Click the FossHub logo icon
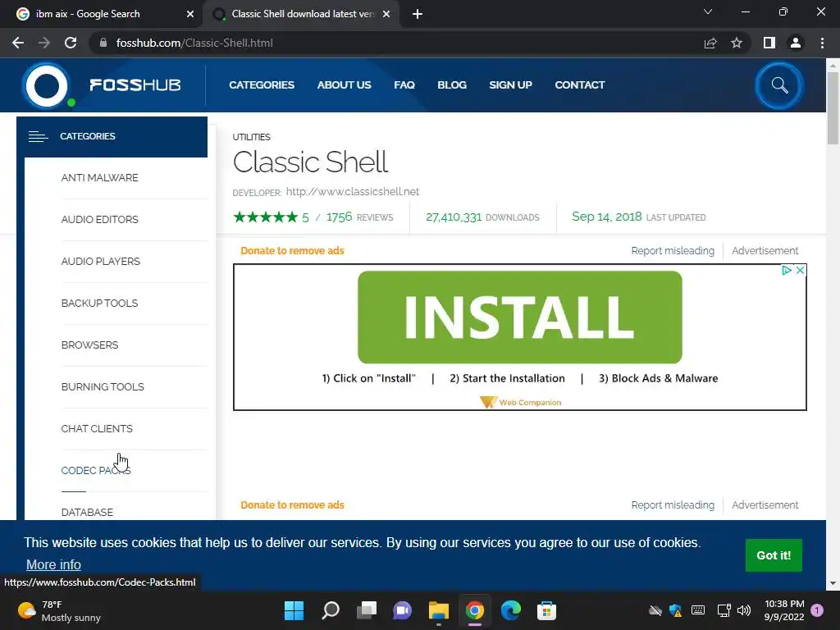Viewport: 840px width, 630px height. (x=47, y=85)
